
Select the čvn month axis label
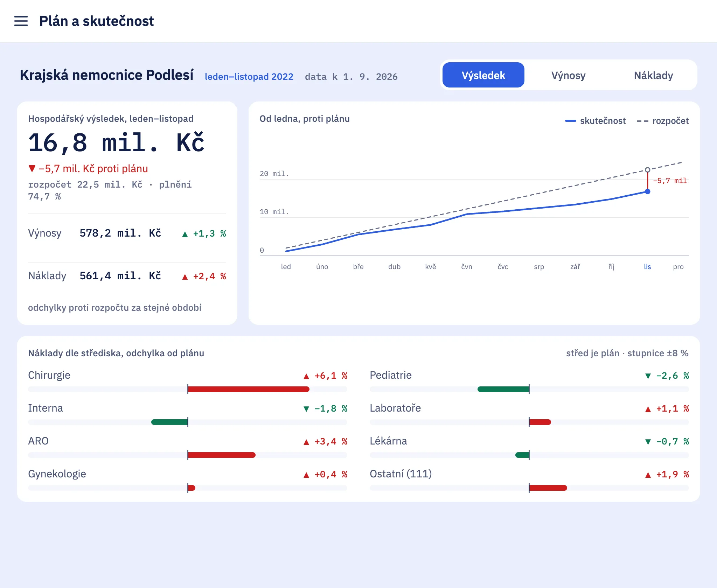pos(467,267)
